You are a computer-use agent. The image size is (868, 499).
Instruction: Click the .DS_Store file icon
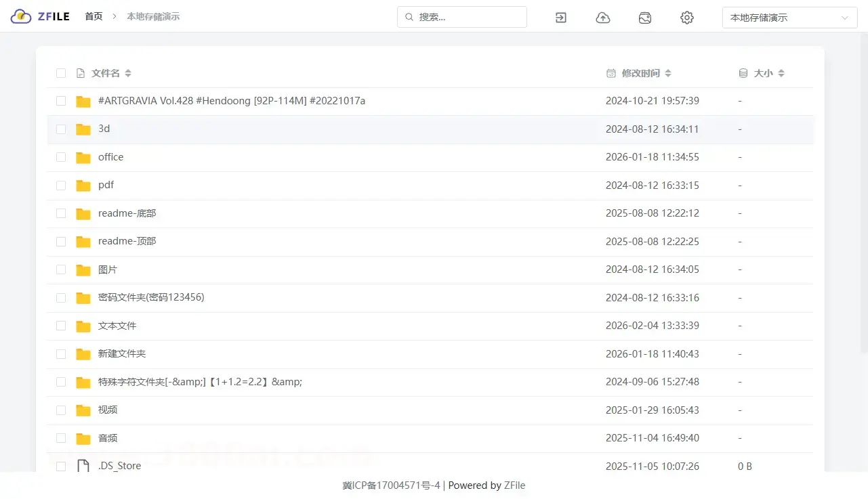coord(83,466)
